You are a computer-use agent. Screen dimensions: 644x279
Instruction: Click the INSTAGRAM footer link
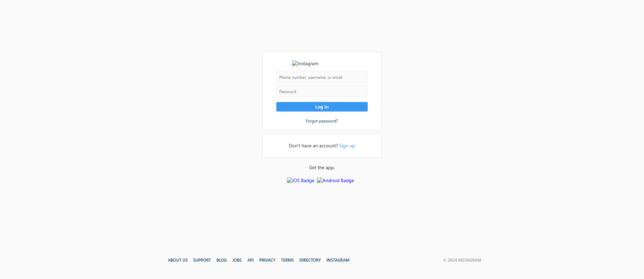coord(338,260)
